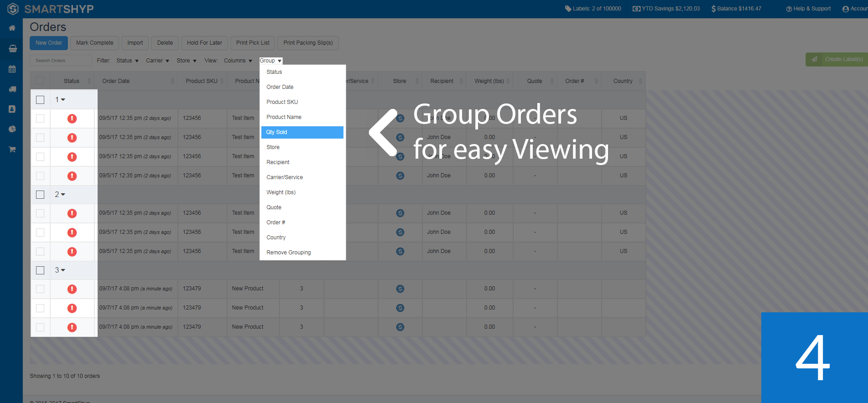
Task: Check the first order row under group 1
Action: click(x=40, y=119)
